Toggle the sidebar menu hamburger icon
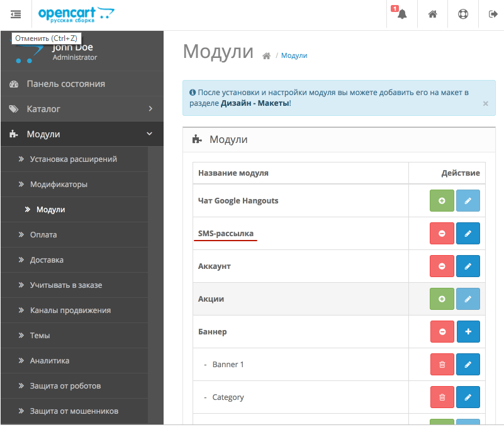 pos(16,14)
